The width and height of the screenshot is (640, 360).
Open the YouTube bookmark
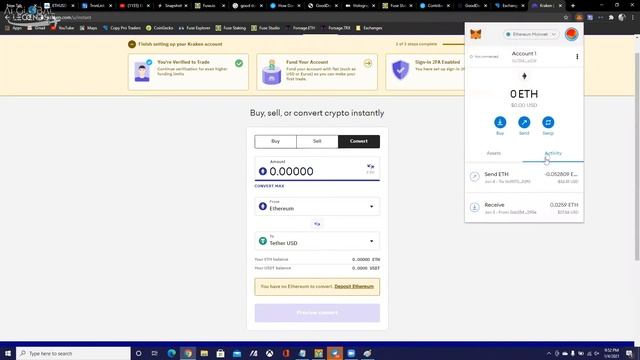[62, 28]
